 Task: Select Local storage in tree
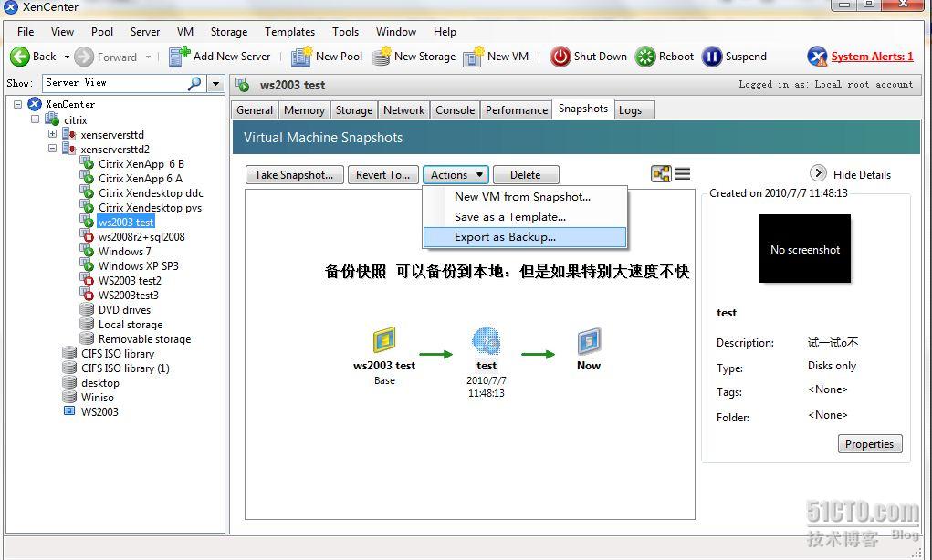pyautogui.click(x=131, y=325)
